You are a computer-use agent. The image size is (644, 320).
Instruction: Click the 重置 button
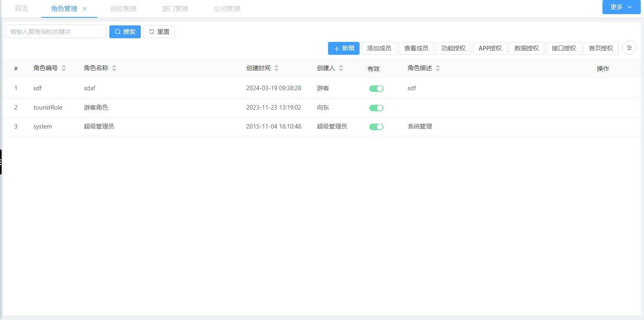(x=159, y=32)
